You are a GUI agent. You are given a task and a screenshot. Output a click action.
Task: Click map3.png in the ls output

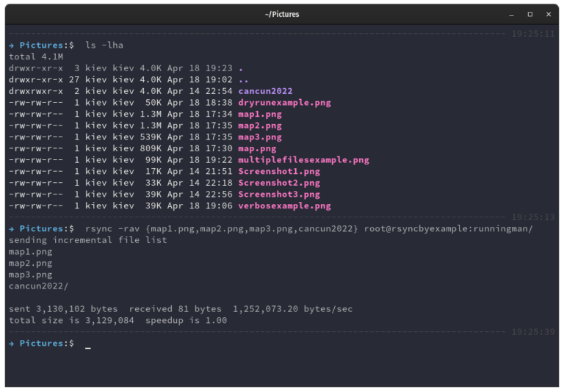click(260, 137)
